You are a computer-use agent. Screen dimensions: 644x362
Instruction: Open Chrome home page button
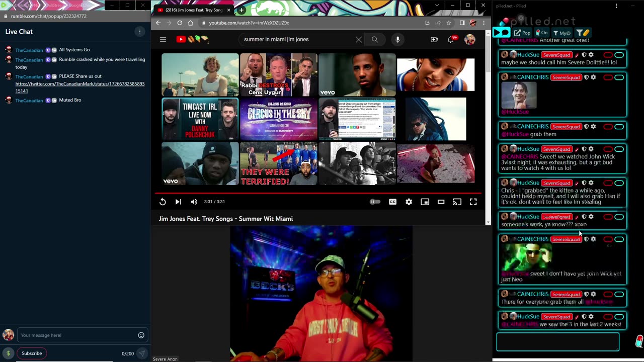click(190, 23)
